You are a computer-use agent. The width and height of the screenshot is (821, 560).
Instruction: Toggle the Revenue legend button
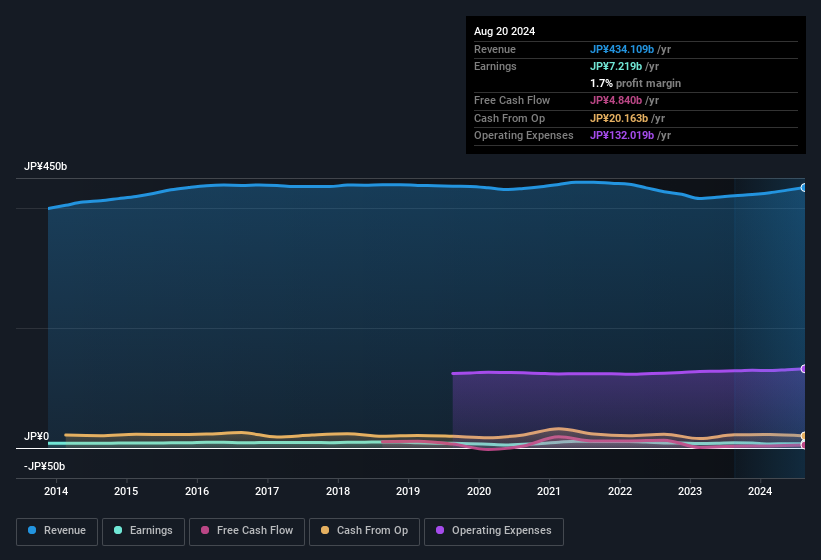pos(57,531)
